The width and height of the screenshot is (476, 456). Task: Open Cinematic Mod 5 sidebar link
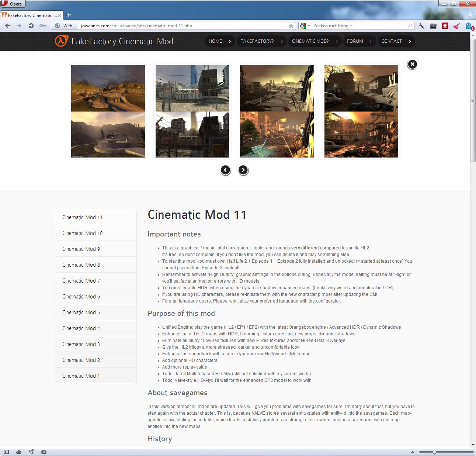click(95, 312)
